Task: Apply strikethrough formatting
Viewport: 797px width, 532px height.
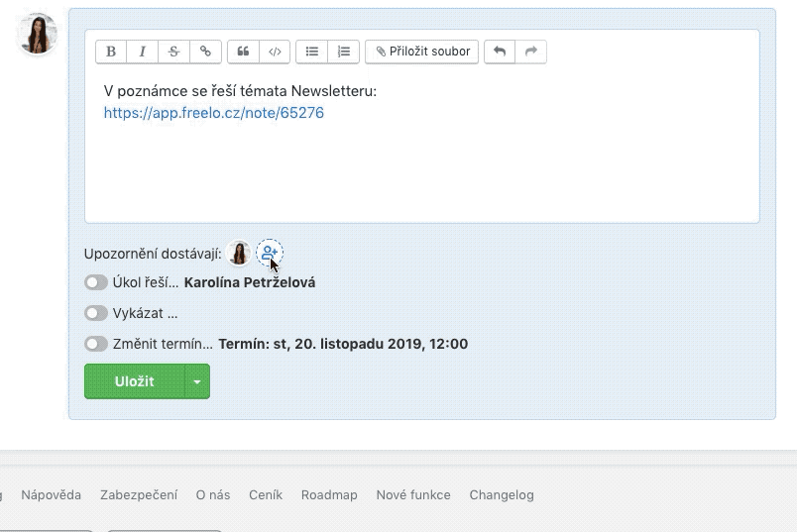Action: click(x=173, y=52)
